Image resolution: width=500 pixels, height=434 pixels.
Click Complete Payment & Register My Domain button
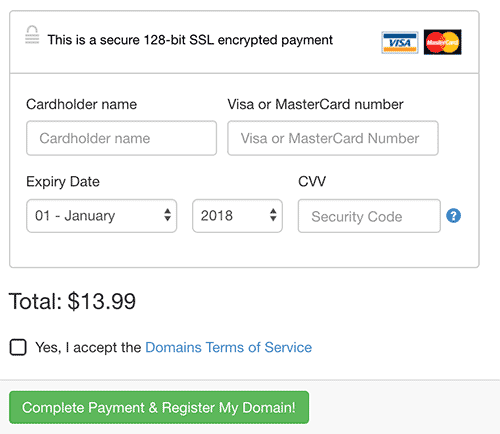pos(159,407)
